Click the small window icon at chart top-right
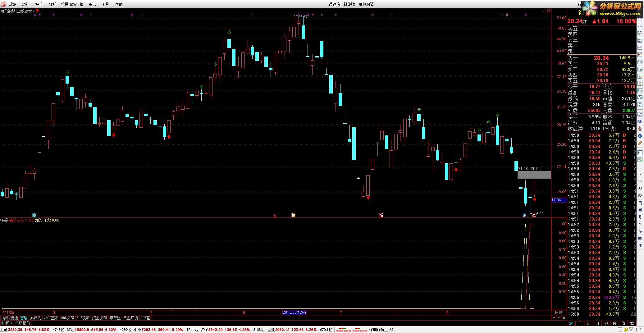 [549, 11]
